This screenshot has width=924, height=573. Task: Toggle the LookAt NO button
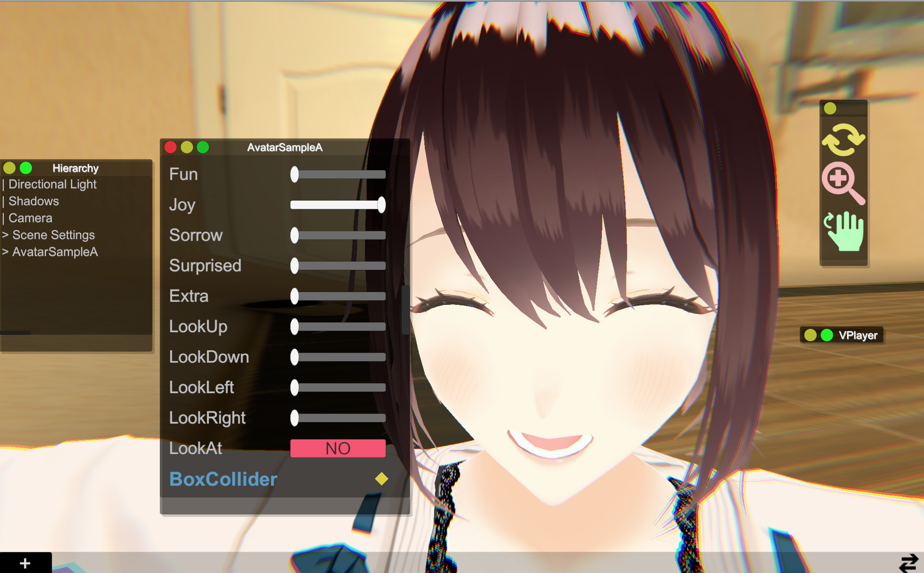pyautogui.click(x=338, y=449)
